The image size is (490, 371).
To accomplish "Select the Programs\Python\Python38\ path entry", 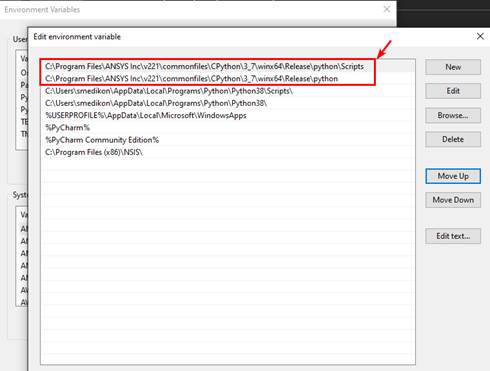I will coord(228,103).
